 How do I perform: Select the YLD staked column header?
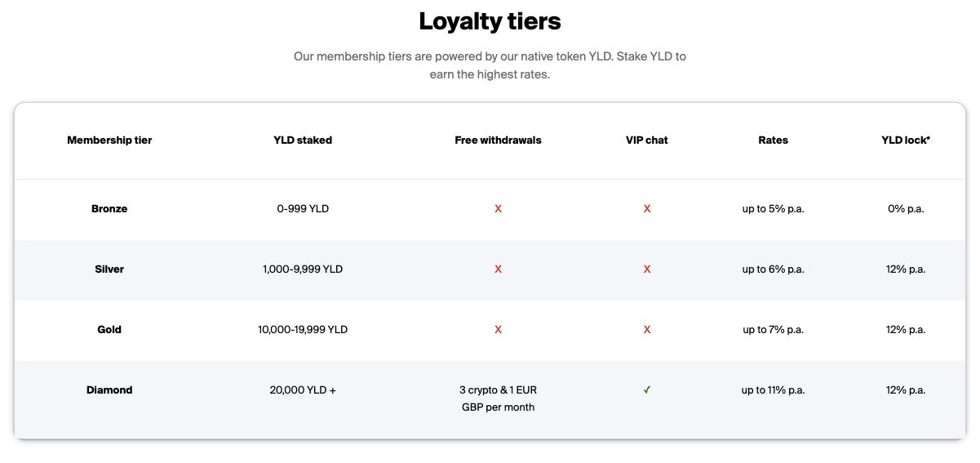[x=303, y=140]
